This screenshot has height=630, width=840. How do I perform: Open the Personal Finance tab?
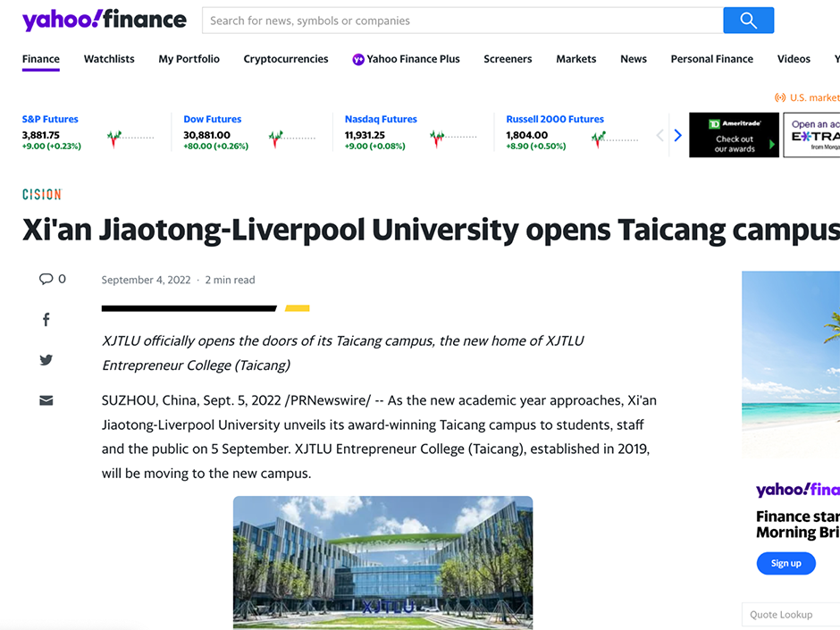point(712,59)
